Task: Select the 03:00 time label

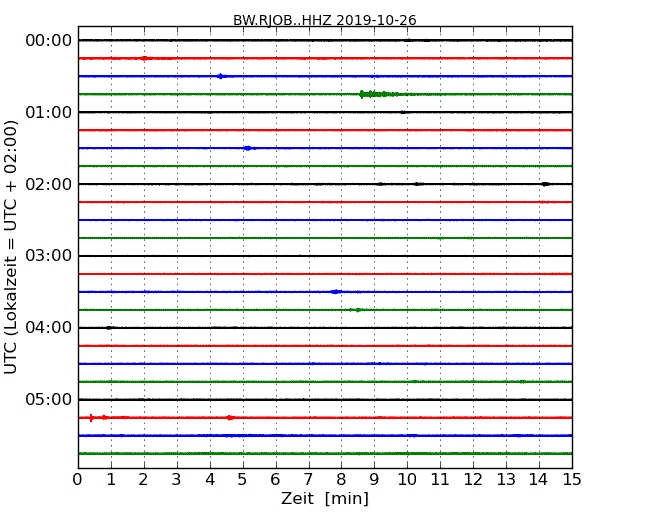Action: click(x=49, y=256)
